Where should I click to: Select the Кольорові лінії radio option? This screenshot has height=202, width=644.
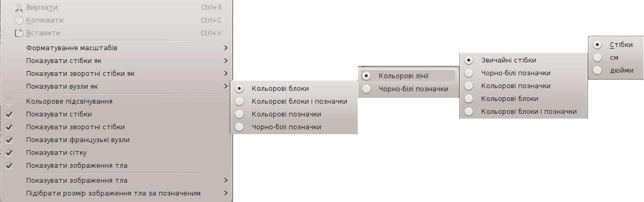point(409,76)
